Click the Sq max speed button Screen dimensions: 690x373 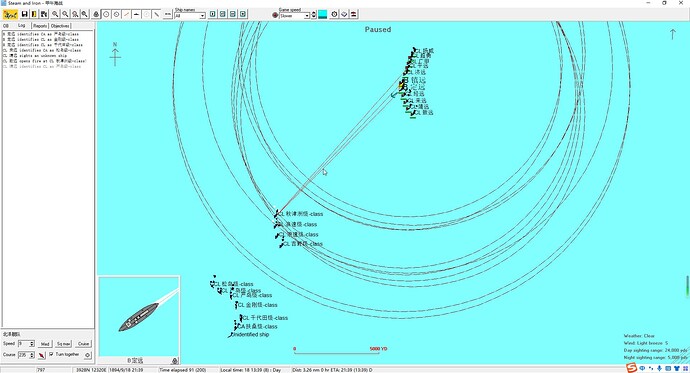tap(64, 344)
